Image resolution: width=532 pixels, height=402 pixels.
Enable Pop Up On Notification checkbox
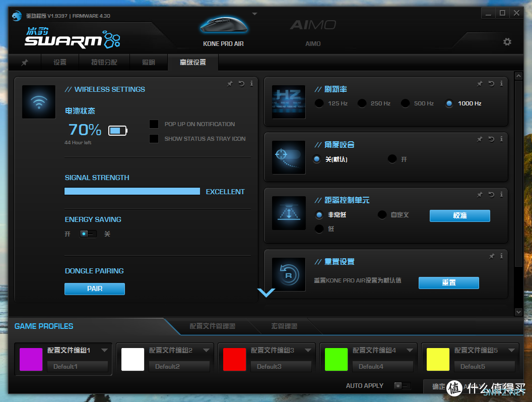pyautogui.click(x=154, y=124)
